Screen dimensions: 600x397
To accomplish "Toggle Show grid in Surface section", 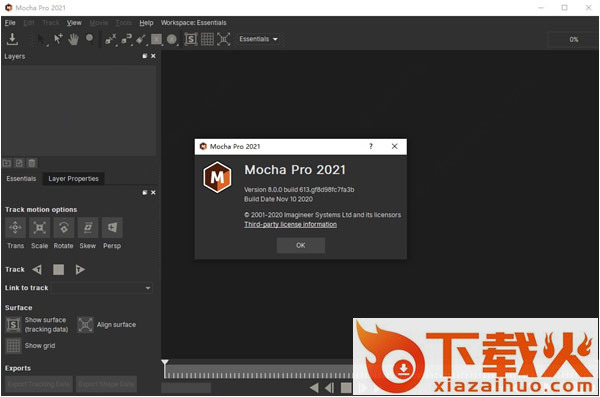I will tap(13, 346).
